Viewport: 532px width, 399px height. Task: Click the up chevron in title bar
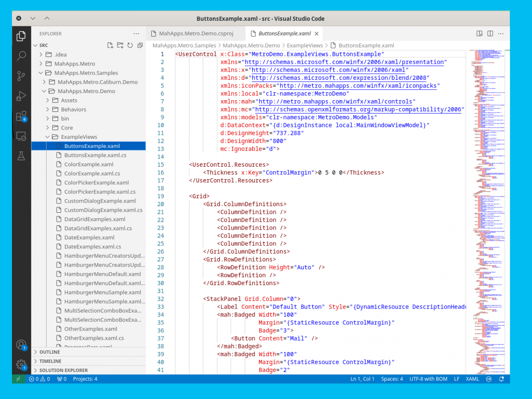(x=47, y=19)
